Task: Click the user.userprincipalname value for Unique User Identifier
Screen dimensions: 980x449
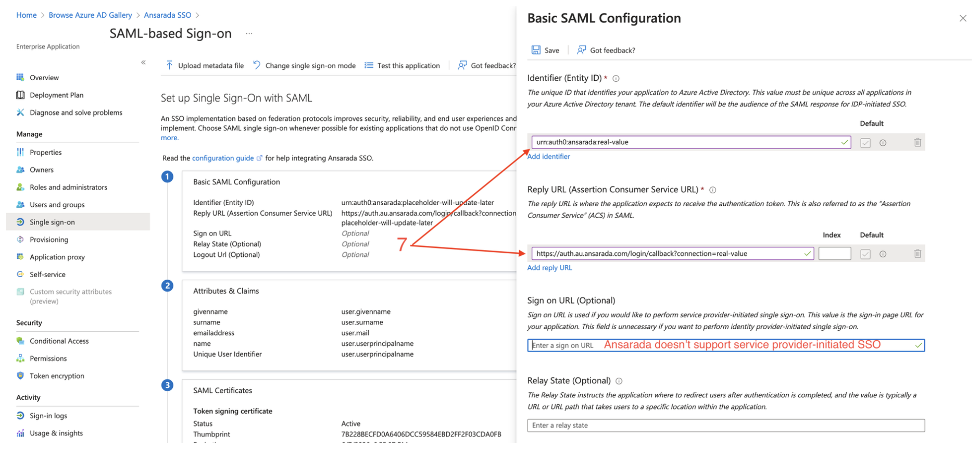Action: pos(377,354)
